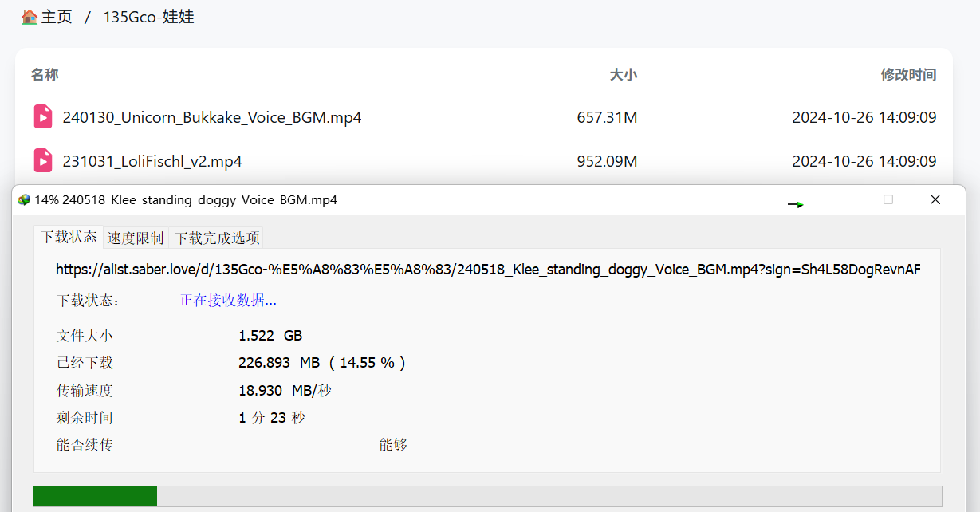The image size is (980, 512).
Task: Click the date in the 952.09M row
Action: point(864,161)
